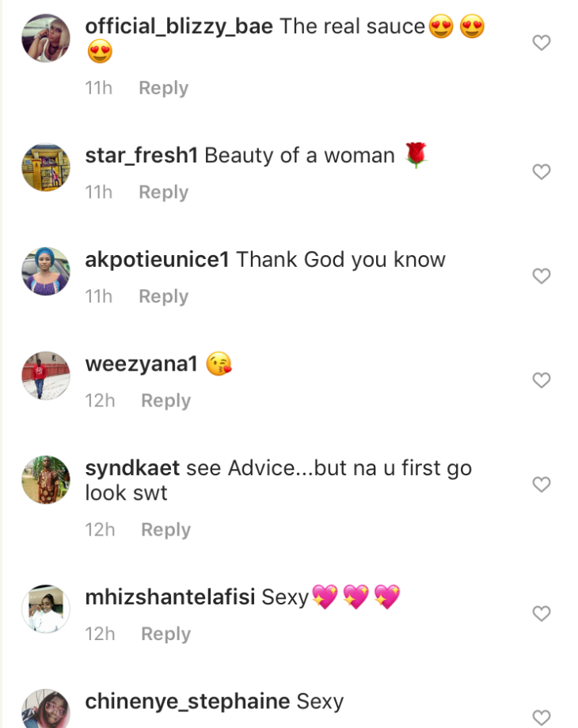Screen dimensions: 578x728
Task: Like chinenye_stephaine's comment with the heart
Action: click(x=542, y=718)
